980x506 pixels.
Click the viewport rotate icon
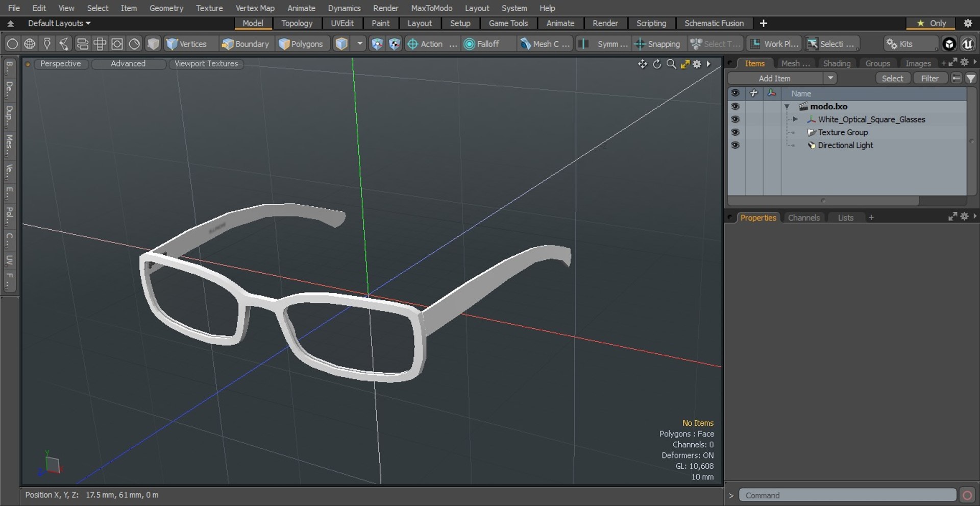(x=657, y=64)
